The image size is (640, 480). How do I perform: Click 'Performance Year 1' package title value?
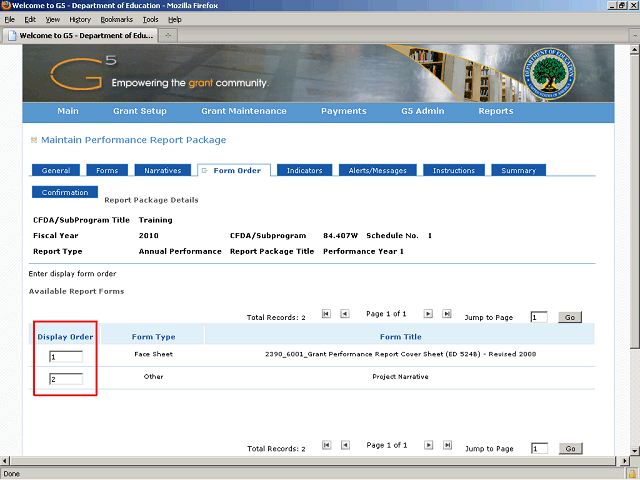[x=363, y=251]
